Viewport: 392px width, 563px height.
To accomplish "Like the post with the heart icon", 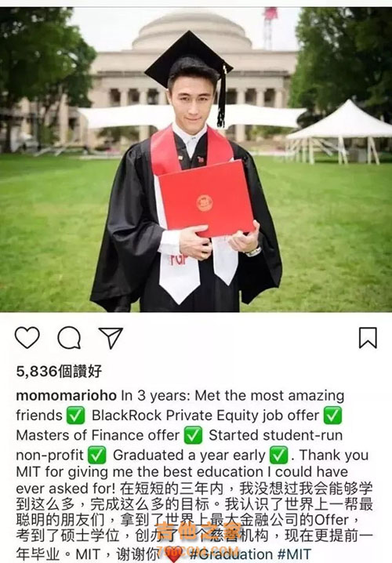I will [27, 337].
